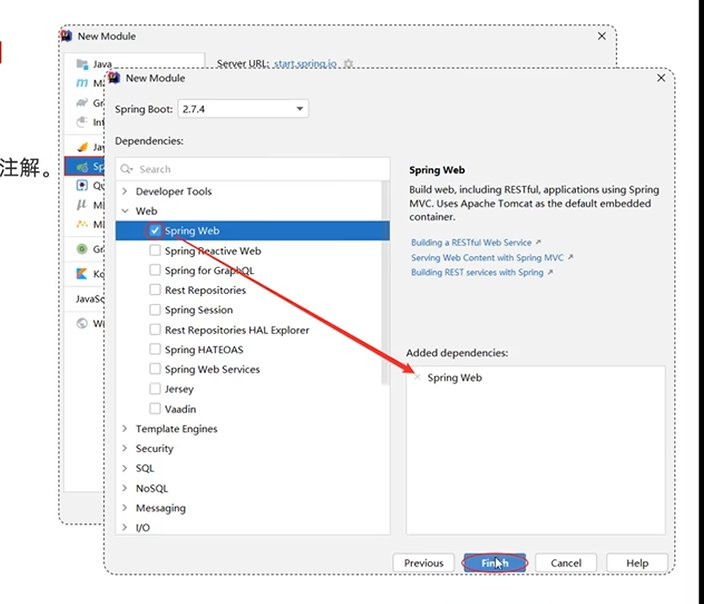Click the JavaFX icon in back window sidebar

pyautogui.click(x=82, y=147)
